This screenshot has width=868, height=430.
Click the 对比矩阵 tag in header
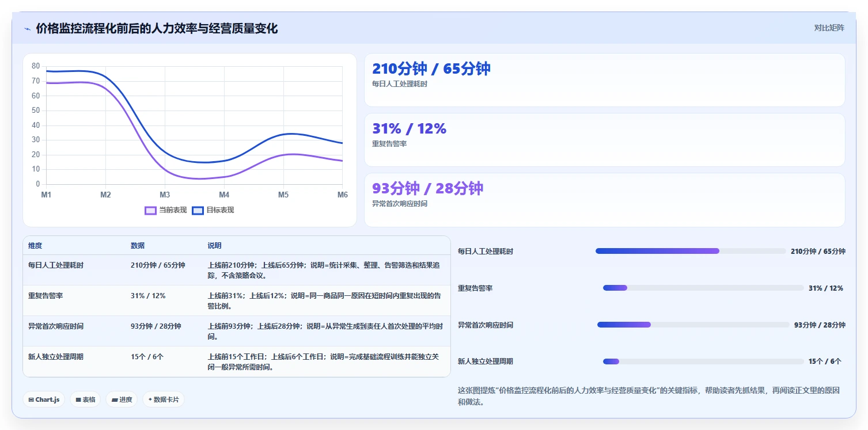pos(829,28)
